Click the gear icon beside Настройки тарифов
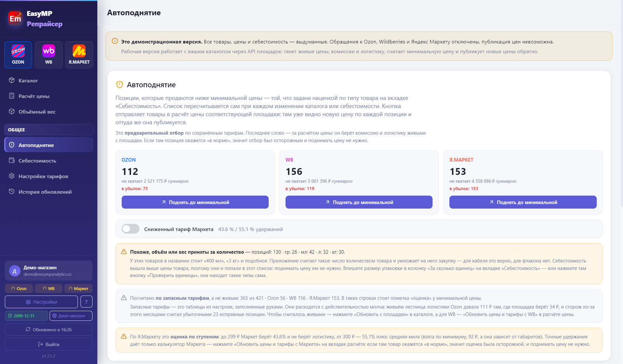This screenshot has width=623, height=364. (12, 176)
